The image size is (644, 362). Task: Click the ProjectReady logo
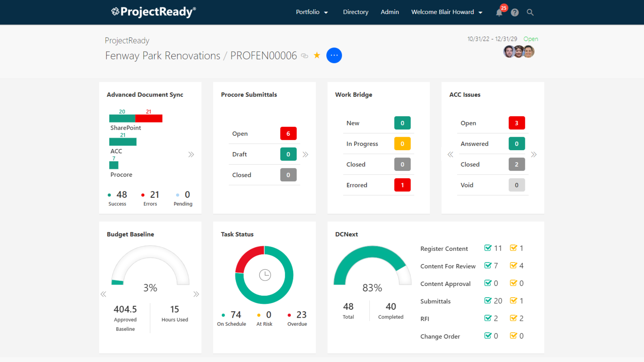(153, 12)
